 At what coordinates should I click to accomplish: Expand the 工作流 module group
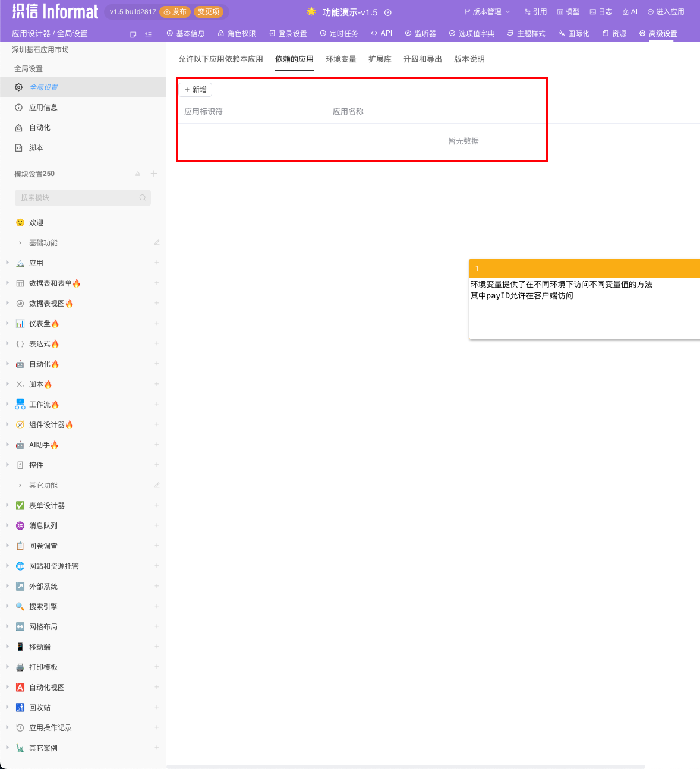(7, 404)
